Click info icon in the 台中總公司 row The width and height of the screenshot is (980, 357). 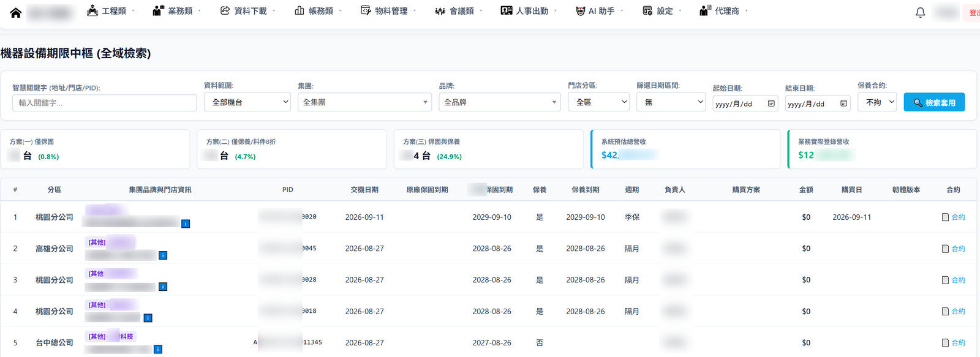pyautogui.click(x=158, y=349)
